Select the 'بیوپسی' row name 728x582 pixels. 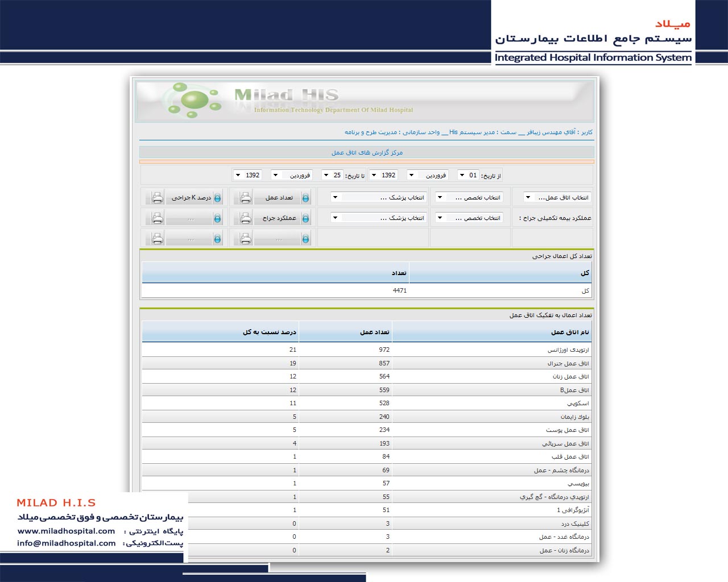click(578, 483)
